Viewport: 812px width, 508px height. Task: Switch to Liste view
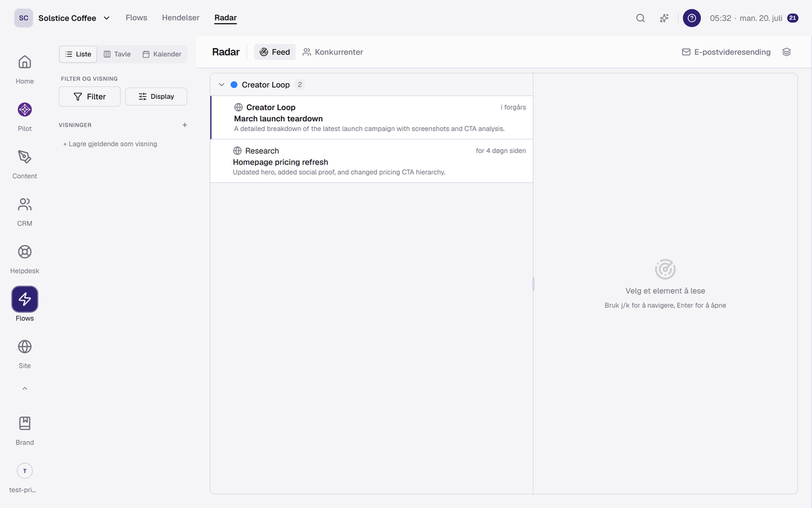78,54
